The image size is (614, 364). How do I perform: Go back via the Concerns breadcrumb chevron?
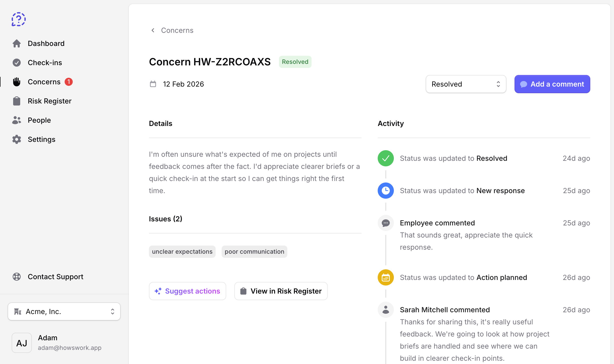pyautogui.click(x=153, y=30)
